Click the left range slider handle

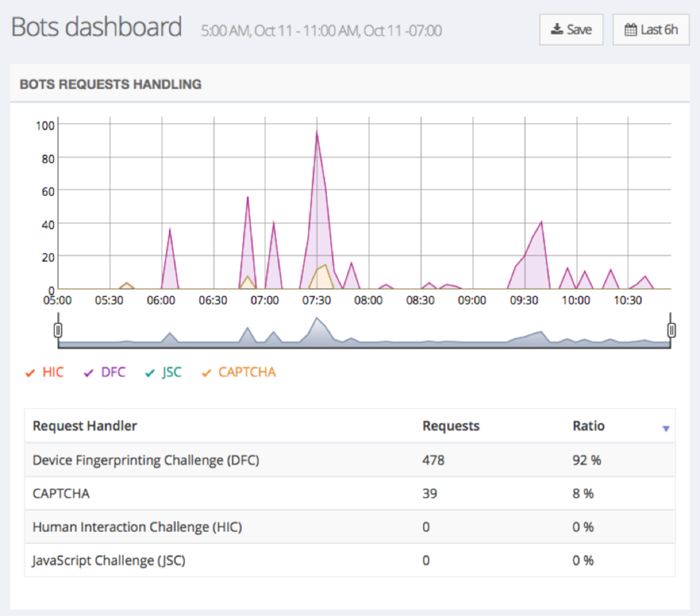click(x=57, y=330)
